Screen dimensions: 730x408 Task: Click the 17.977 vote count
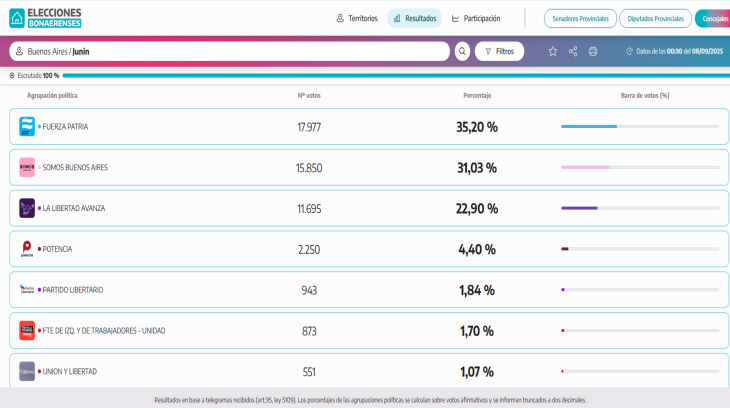coord(309,127)
